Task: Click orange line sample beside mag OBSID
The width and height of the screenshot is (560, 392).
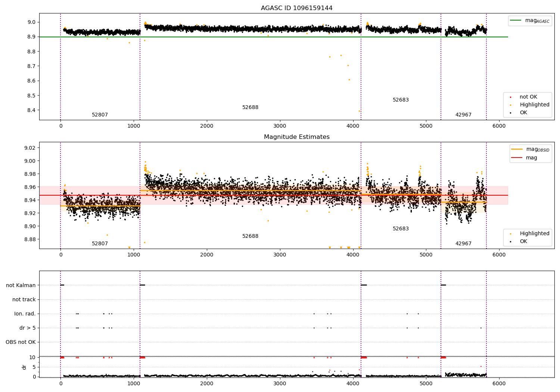Action: (517, 149)
